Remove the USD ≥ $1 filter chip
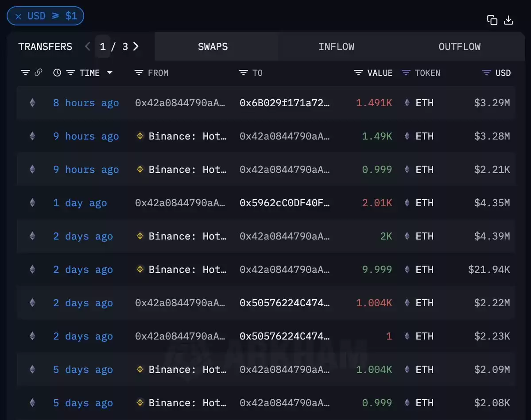 click(x=18, y=16)
